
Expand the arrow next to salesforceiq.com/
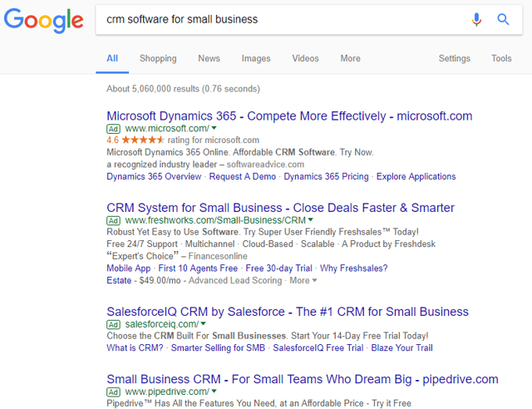[x=203, y=323]
